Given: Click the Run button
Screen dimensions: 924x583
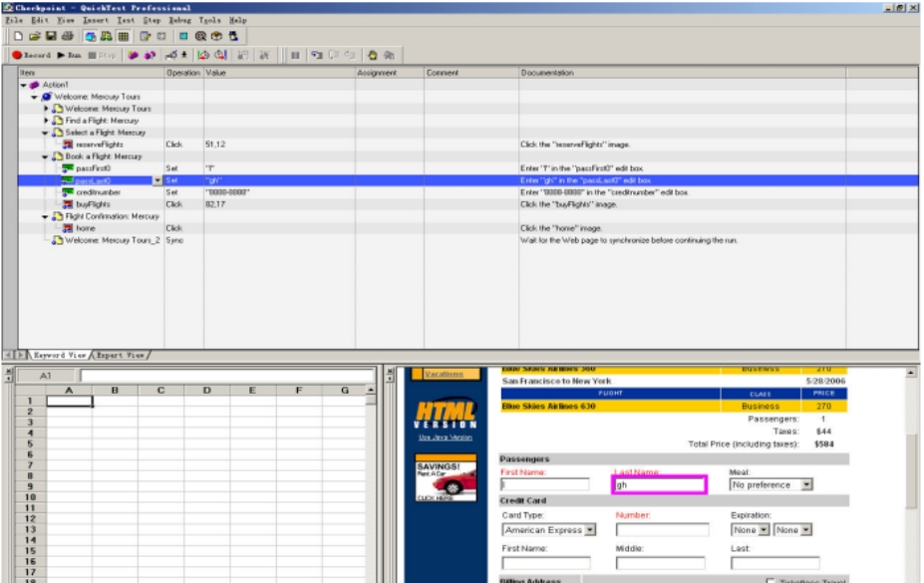Looking at the screenshot, I should tap(69, 56).
